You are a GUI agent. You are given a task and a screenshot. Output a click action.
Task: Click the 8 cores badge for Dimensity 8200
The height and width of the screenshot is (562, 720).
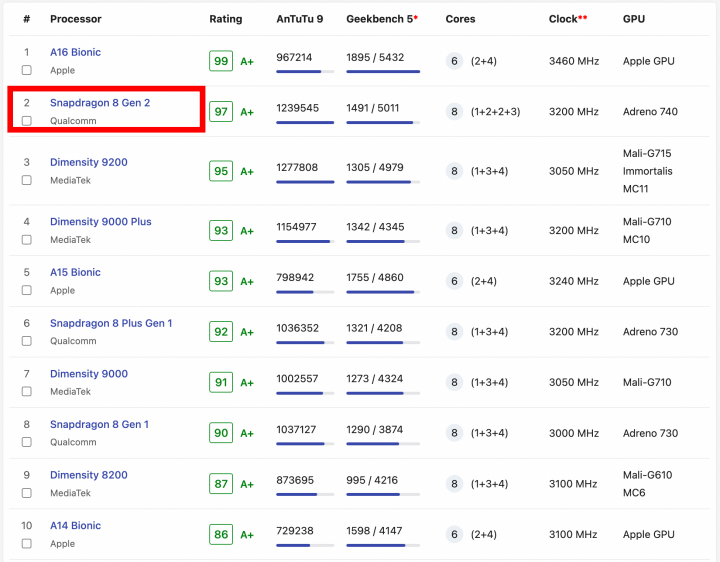click(454, 484)
